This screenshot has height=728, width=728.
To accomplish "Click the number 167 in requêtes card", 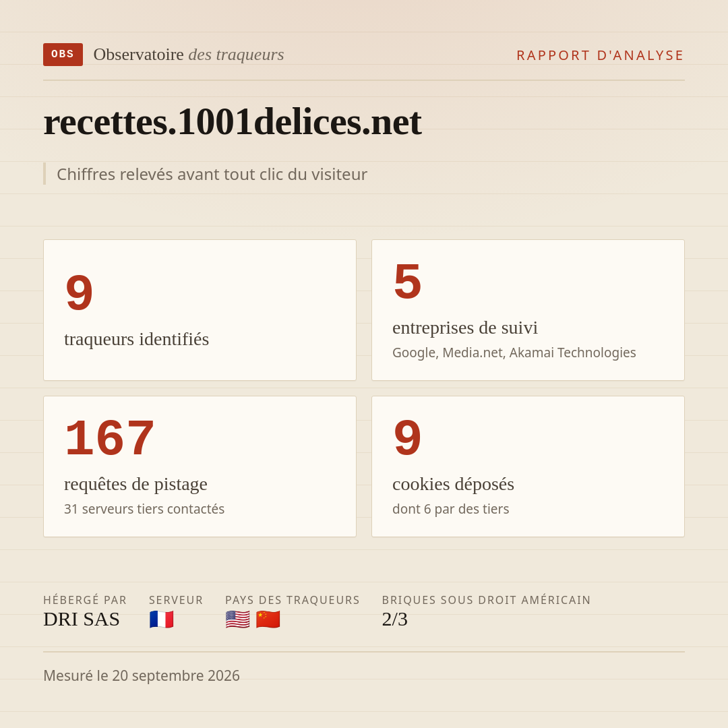I will point(110,438).
